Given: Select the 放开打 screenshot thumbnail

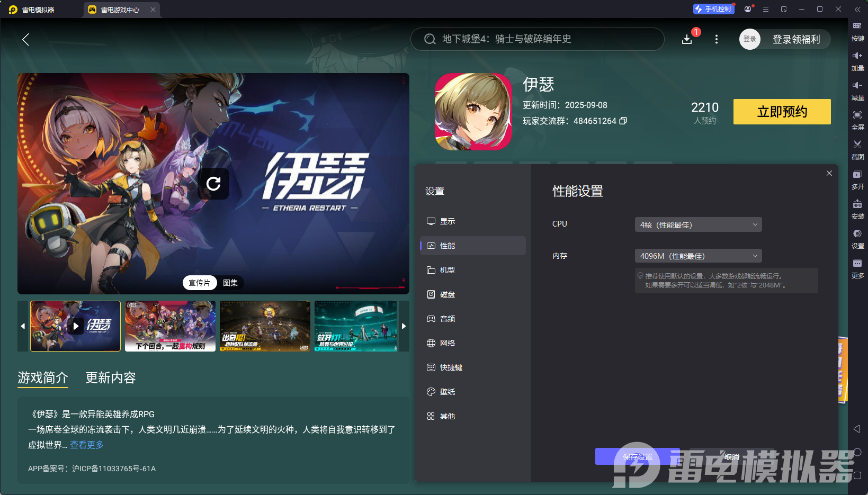Looking at the screenshot, I should coord(356,326).
